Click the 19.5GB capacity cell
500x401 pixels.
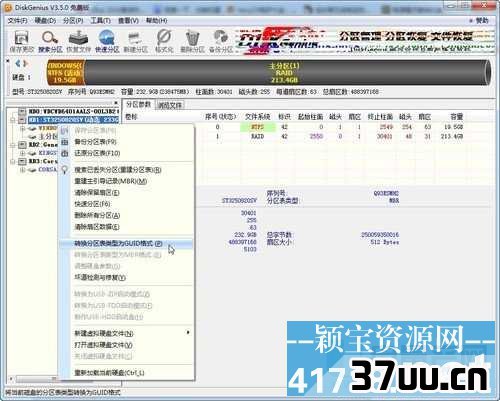454,127
